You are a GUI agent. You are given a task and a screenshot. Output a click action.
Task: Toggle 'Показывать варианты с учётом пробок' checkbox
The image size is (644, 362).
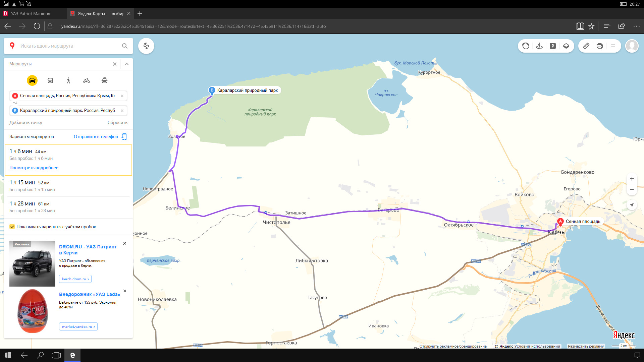click(12, 227)
